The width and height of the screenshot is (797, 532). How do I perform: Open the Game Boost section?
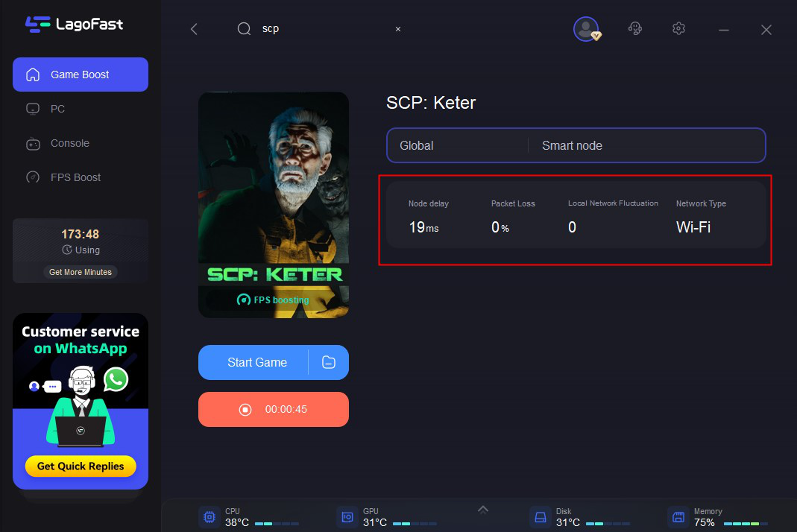click(x=81, y=75)
